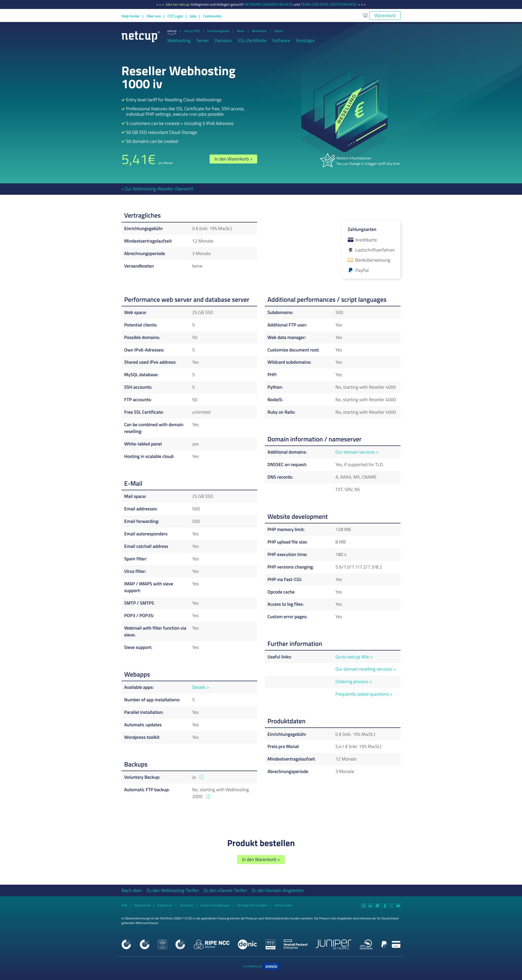Go back to Webhosting-Reseller Übersicht
Viewport: 522px width, 980px height.
pyautogui.click(x=157, y=189)
